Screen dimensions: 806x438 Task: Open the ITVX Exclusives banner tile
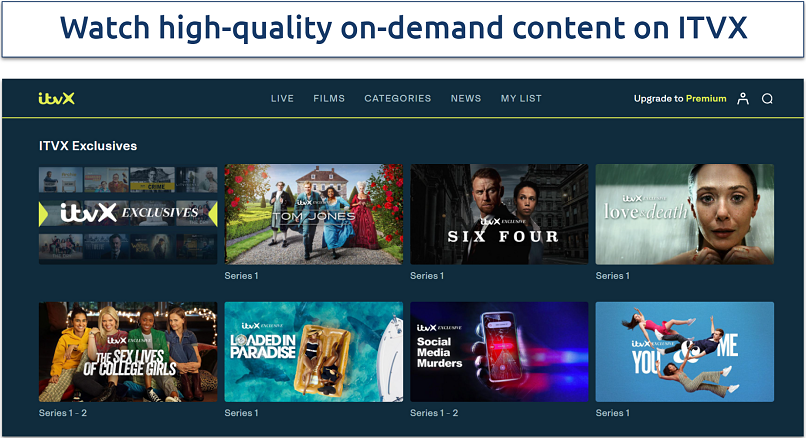[x=128, y=214]
